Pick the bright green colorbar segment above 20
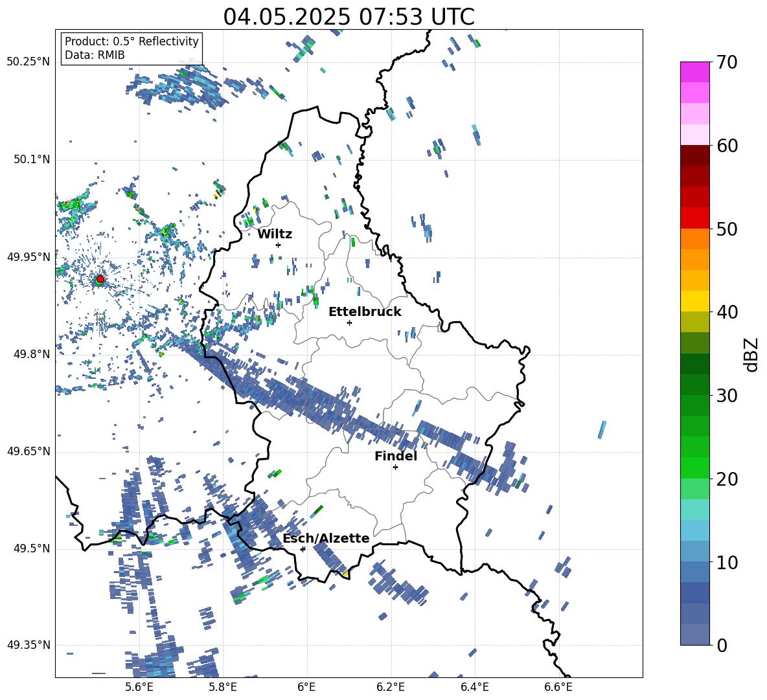The width and height of the screenshot is (767, 700). tap(694, 468)
